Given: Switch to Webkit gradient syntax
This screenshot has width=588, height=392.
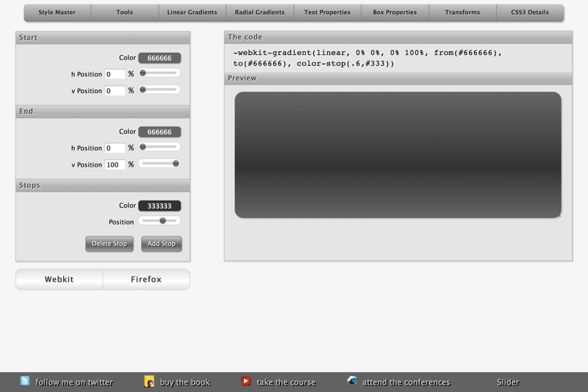Looking at the screenshot, I should coord(59,280).
